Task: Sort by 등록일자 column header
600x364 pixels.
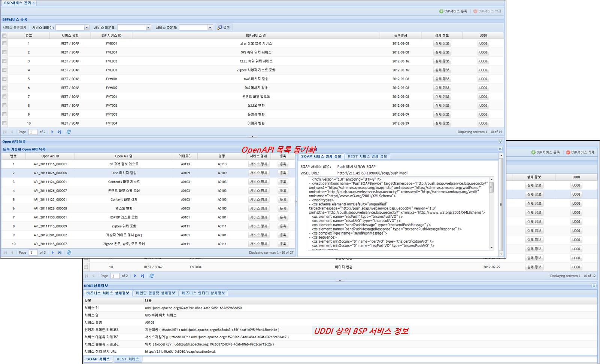Action: point(400,36)
